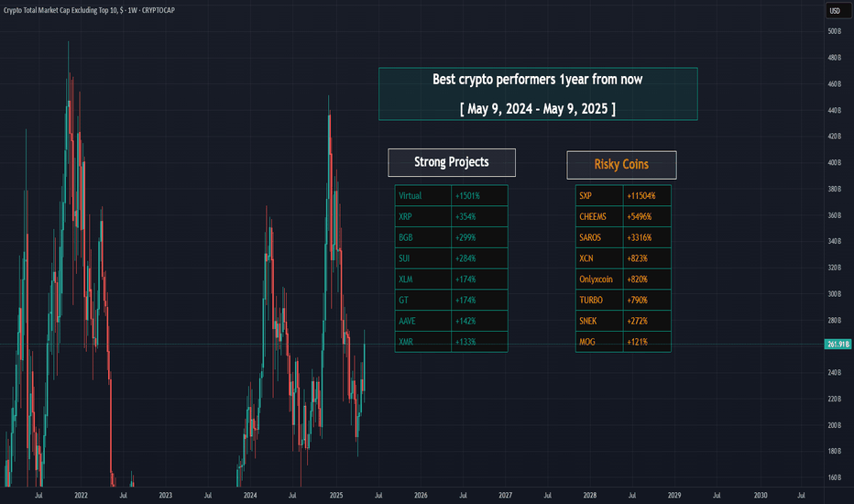Select the 'Risky Coins' label box
The height and width of the screenshot is (504, 854).
[x=621, y=165]
